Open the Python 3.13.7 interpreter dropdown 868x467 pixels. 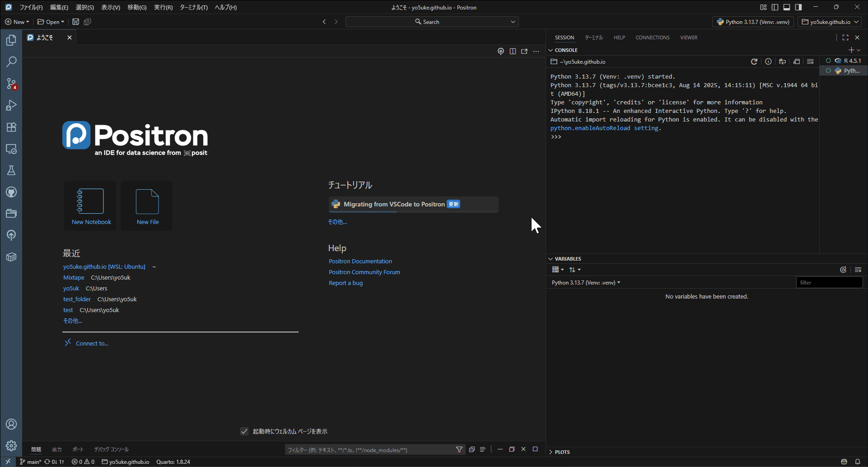point(753,22)
